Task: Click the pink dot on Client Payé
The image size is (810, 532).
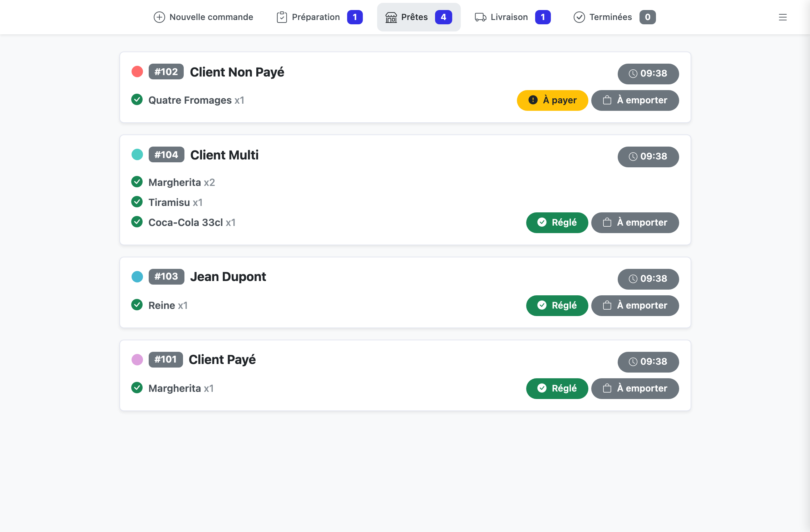Action: pyautogui.click(x=137, y=360)
